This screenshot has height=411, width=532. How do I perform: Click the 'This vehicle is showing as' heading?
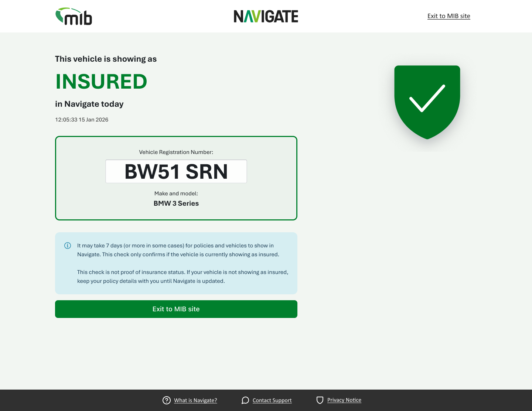(x=106, y=59)
